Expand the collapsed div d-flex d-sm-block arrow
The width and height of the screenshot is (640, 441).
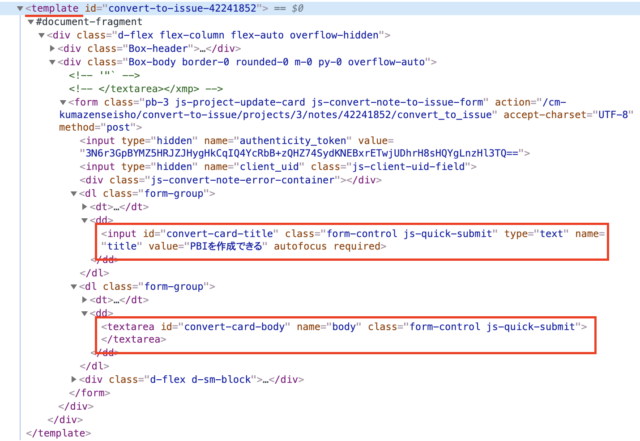point(73,379)
